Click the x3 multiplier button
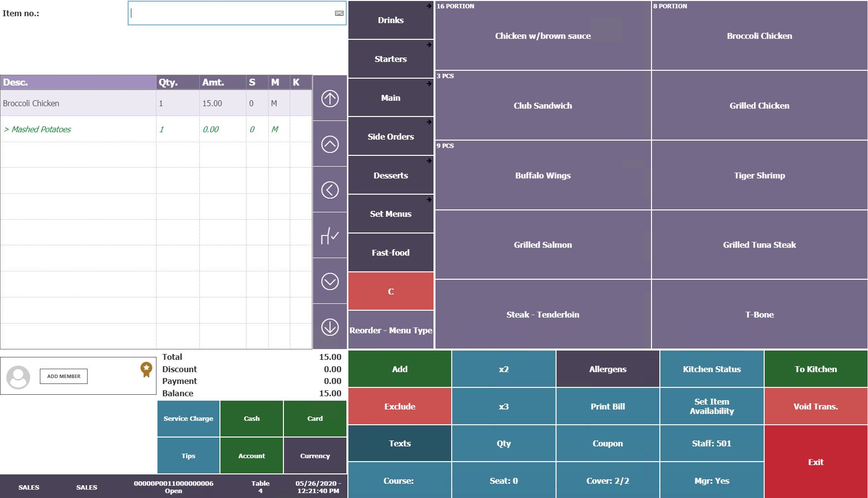Image resolution: width=868 pixels, height=498 pixels. coord(504,407)
